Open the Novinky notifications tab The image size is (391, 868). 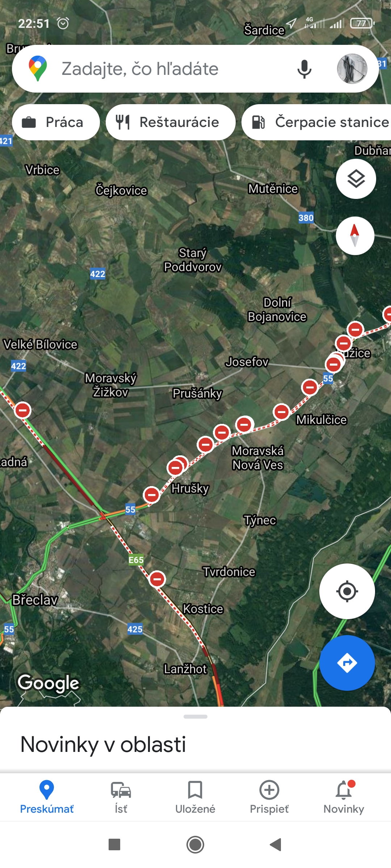point(344,797)
